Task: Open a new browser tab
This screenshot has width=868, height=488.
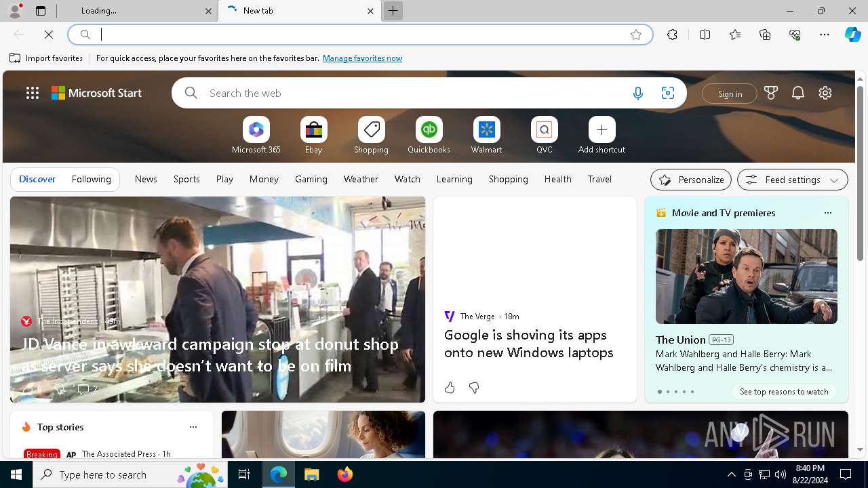Action: (x=393, y=11)
